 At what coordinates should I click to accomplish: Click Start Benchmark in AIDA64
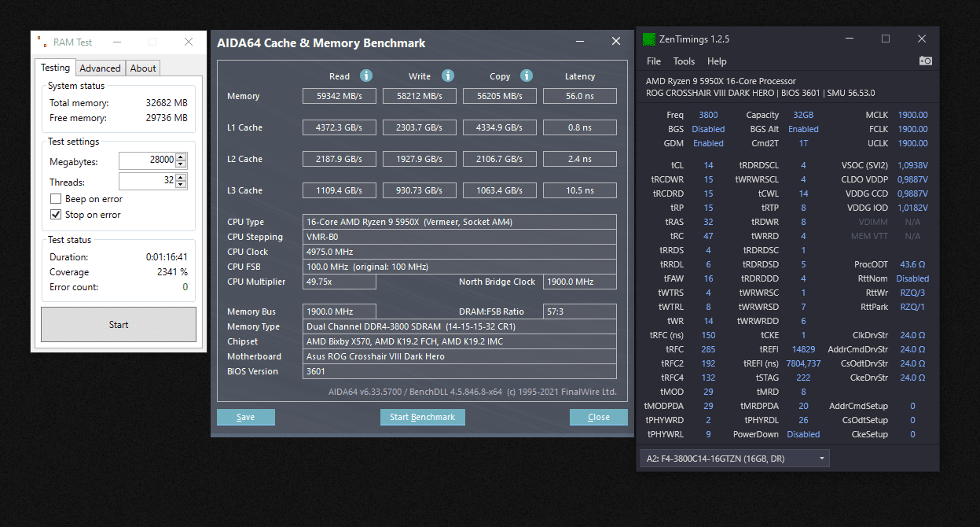(x=423, y=417)
